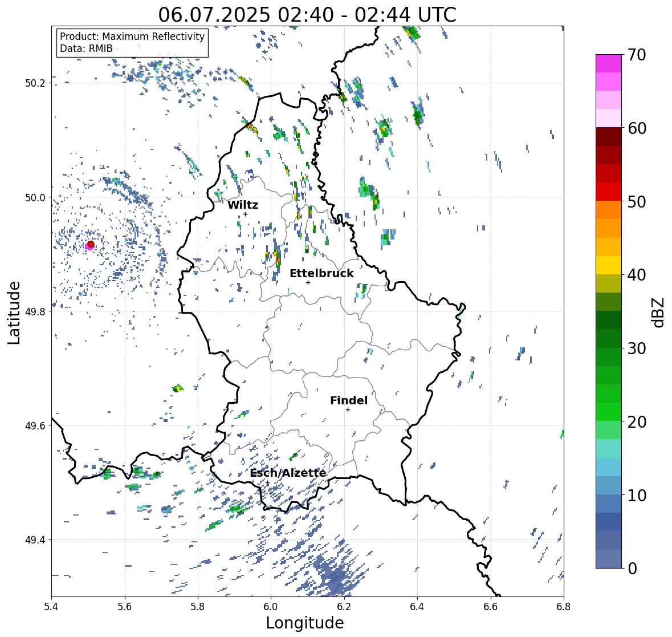Image resolution: width=672 pixels, height=637 pixels.
Task: Click the 6.6 longitude tick label
Action: pos(490,607)
